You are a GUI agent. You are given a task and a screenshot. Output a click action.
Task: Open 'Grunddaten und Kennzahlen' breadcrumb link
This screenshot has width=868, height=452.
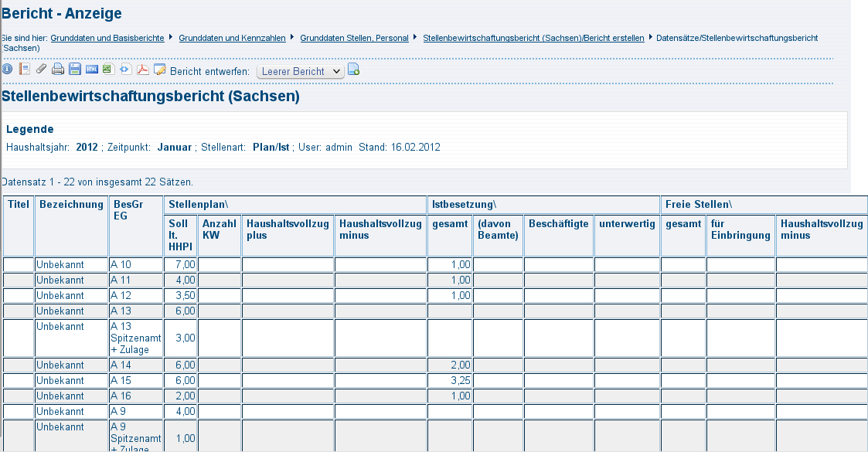click(232, 38)
